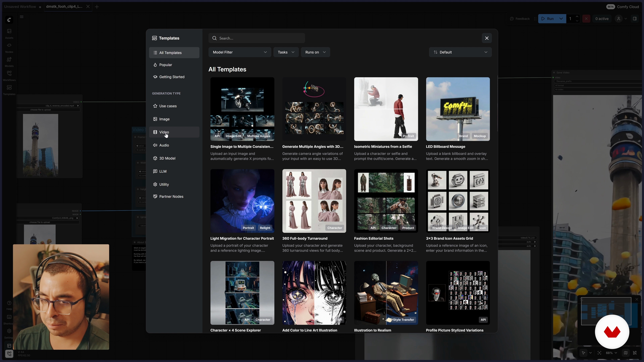This screenshot has width=644, height=362.
Task: Cancel the current run with red X
Action: 586,19
